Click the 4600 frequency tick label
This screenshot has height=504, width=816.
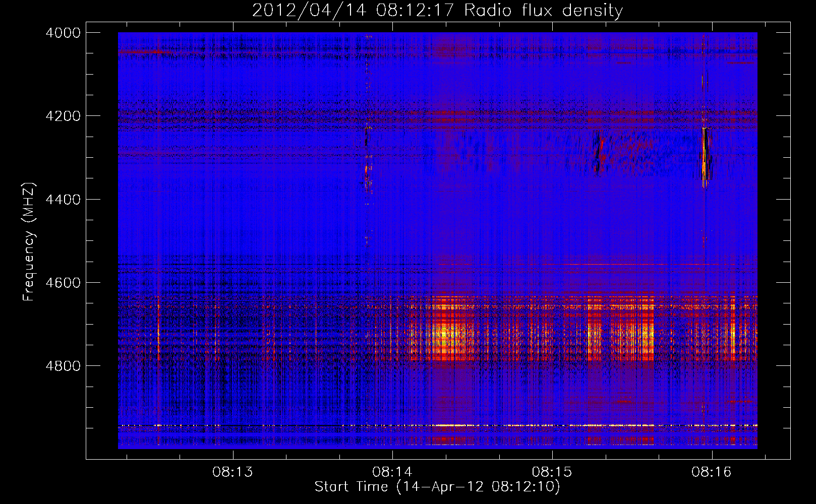(63, 283)
